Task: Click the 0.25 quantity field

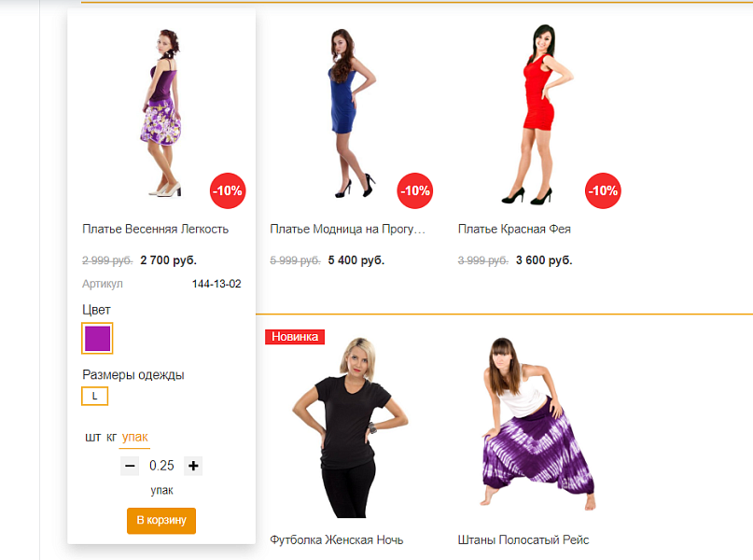Action: click(161, 466)
